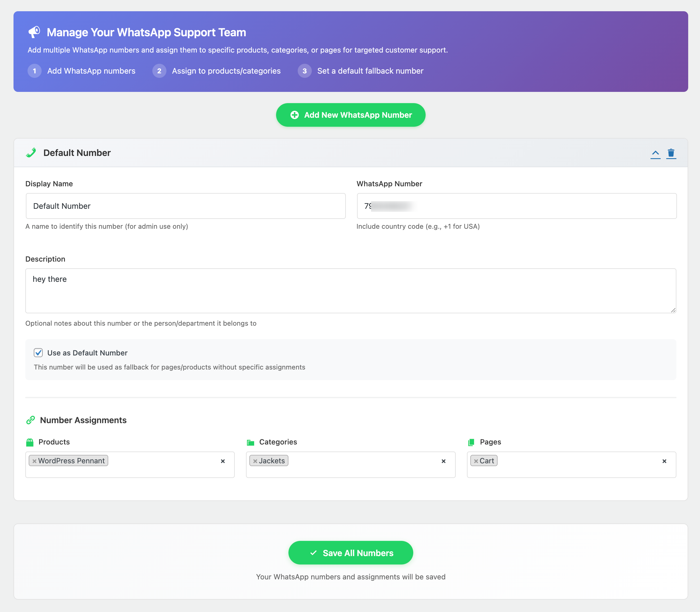Toggle the Use as Default Number checkbox
Image resolution: width=700 pixels, height=612 pixels.
(38, 353)
